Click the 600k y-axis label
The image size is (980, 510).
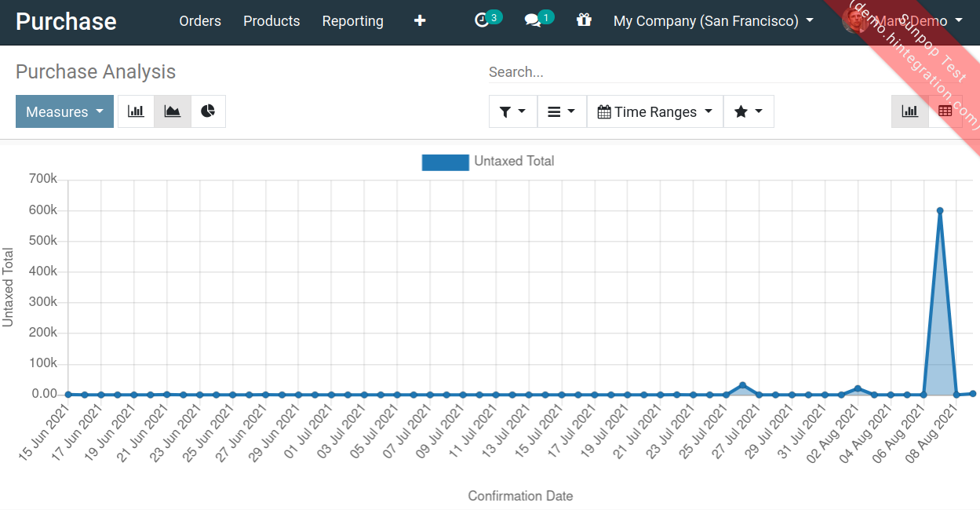[x=42, y=210]
